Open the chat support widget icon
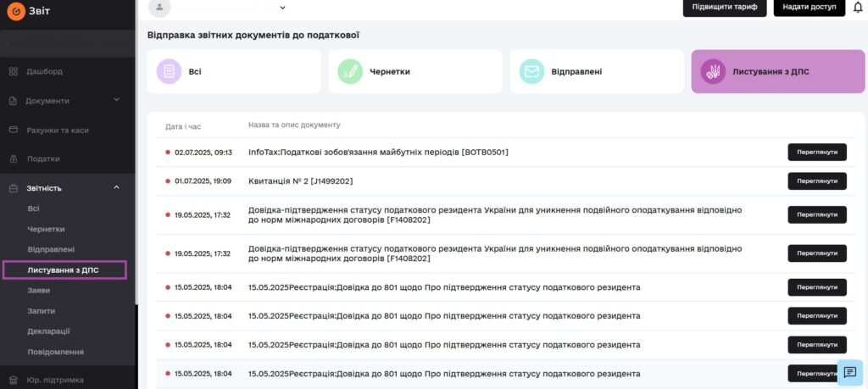This screenshot has height=389, width=868. (x=849, y=372)
